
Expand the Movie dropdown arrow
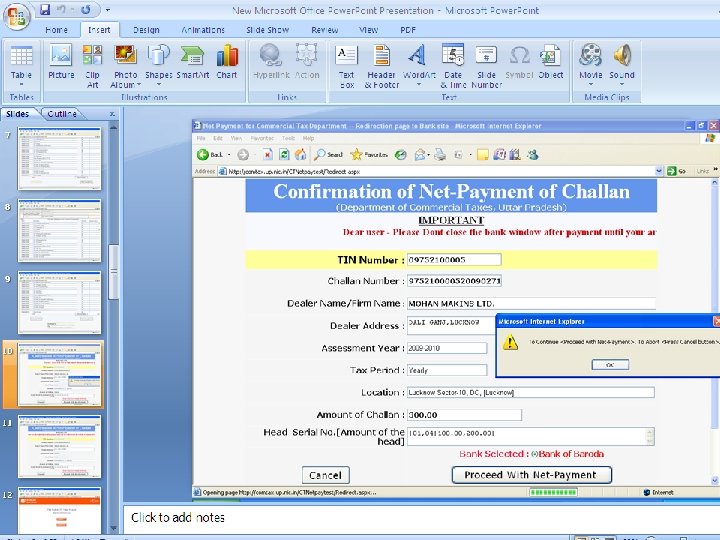click(x=591, y=85)
